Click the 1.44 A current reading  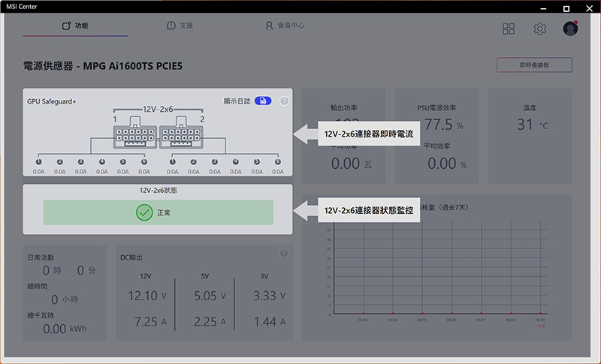coord(270,321)
